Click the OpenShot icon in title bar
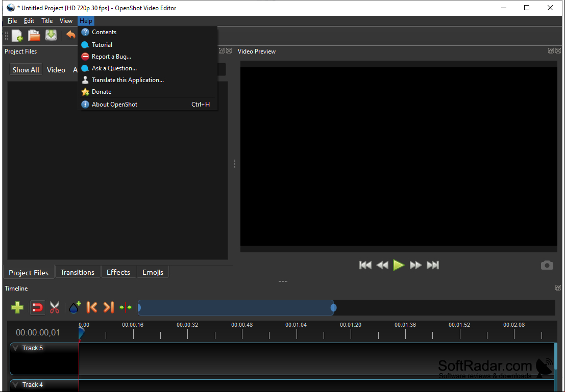565x392 pixels. point(11,8)
